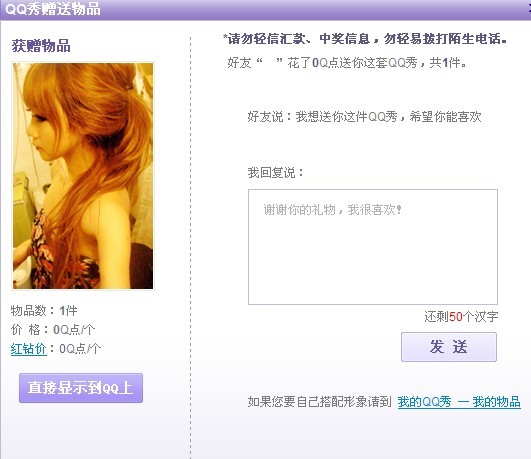
Task: Click the 还剩50个汉字 counter
Action: (461, 317)
